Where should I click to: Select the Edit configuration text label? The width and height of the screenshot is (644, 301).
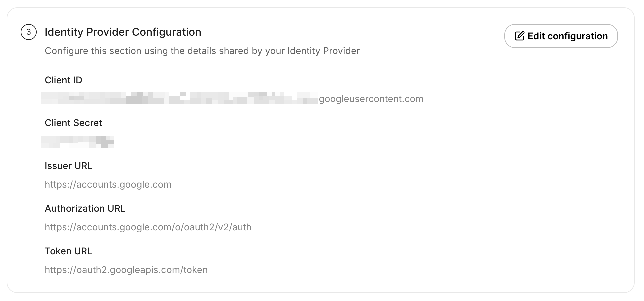pyautogui.click(x=568, y=36)
